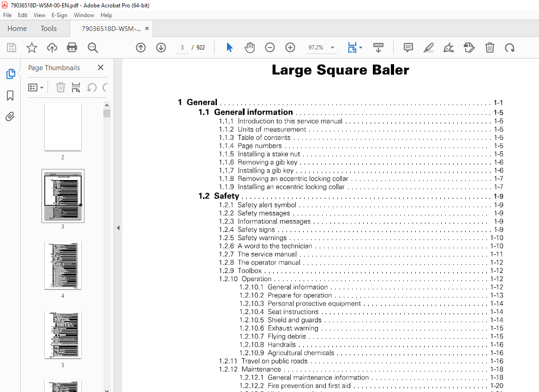Select the page 4 thumbnail
Screen dimensions: 539x392
63,265
